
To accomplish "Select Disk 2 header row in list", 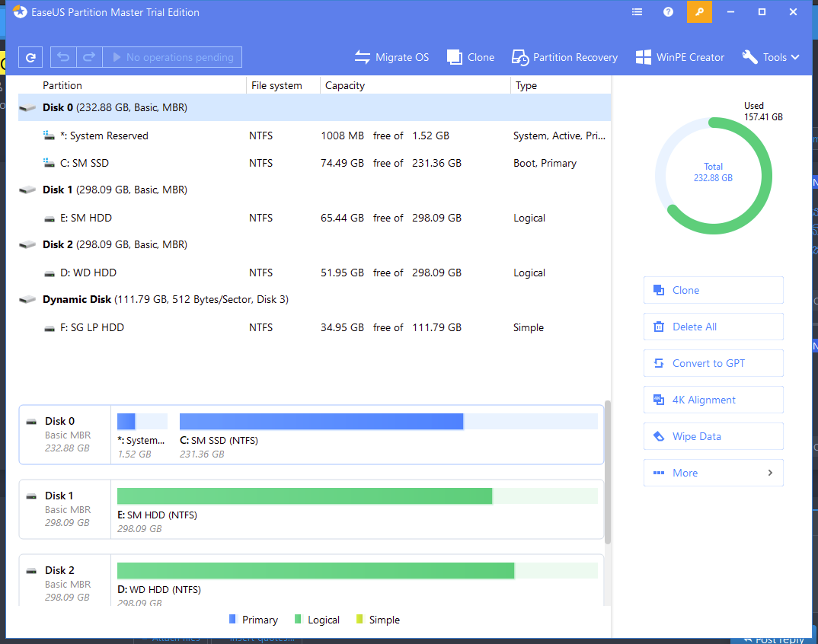I will click(315, 244).
